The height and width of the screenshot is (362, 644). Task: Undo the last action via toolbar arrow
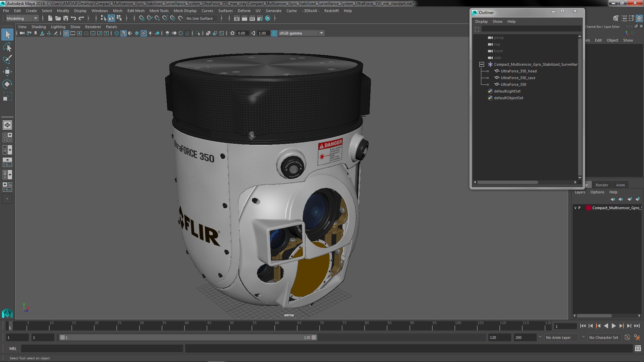coord(73,18)
